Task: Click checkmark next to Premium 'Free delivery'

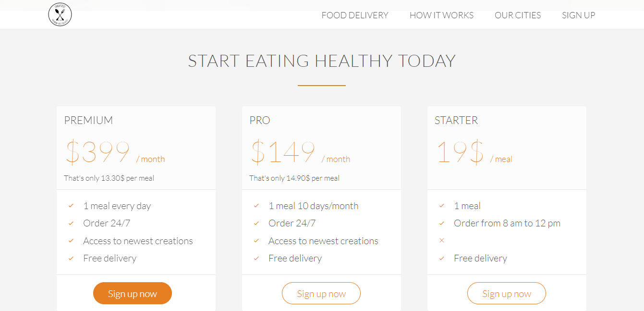Action: click(71, 258)
